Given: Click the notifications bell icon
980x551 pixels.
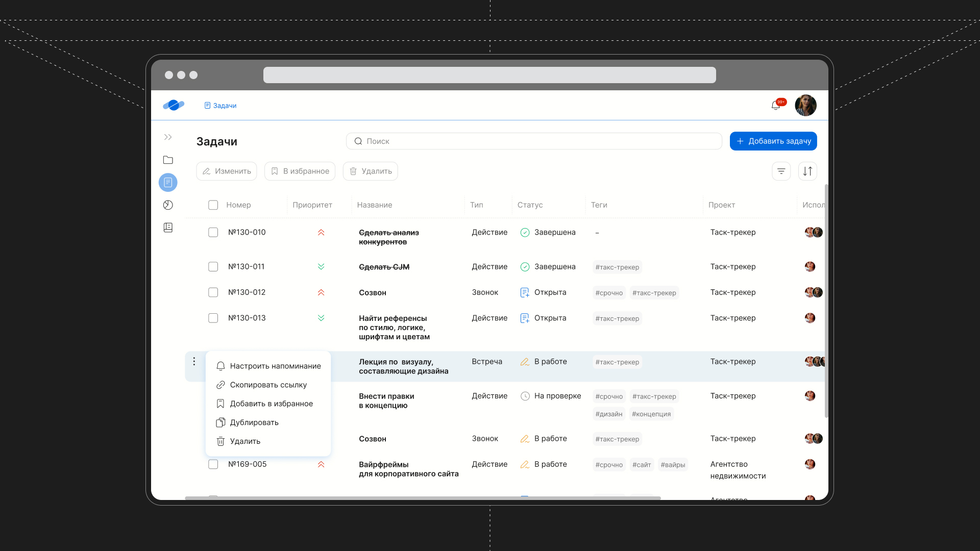Looking at the screenshot, I should click(x=775, y=106).
